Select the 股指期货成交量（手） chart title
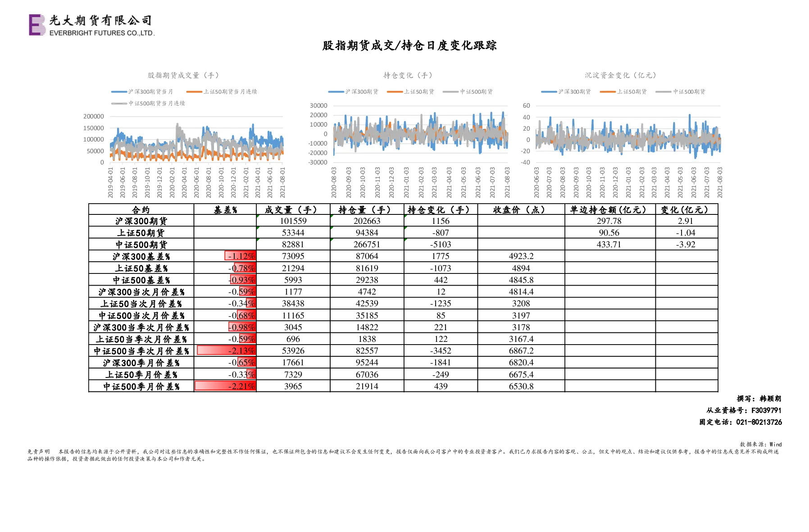The width and height of the screenshot is (809, 532). pyautogui.click(x=183, y=75)
